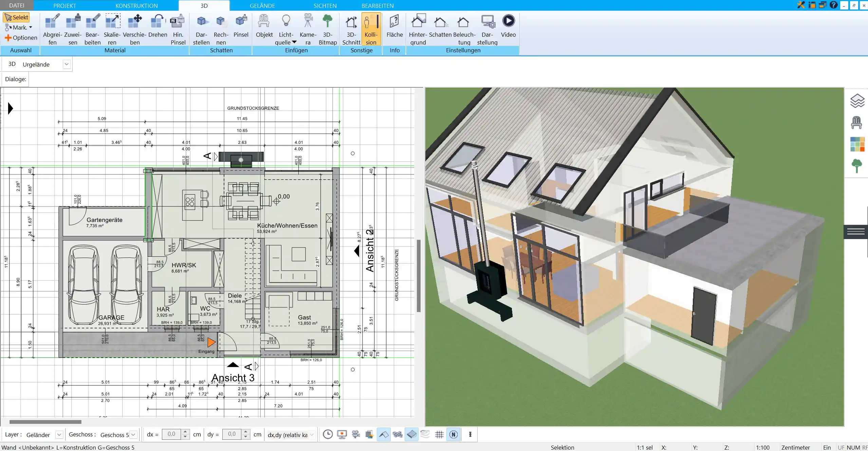The width and height of the screenshot is (868, 451).
Task: Switch to the BEARBEITEN tab
Action: coord(377,5)
